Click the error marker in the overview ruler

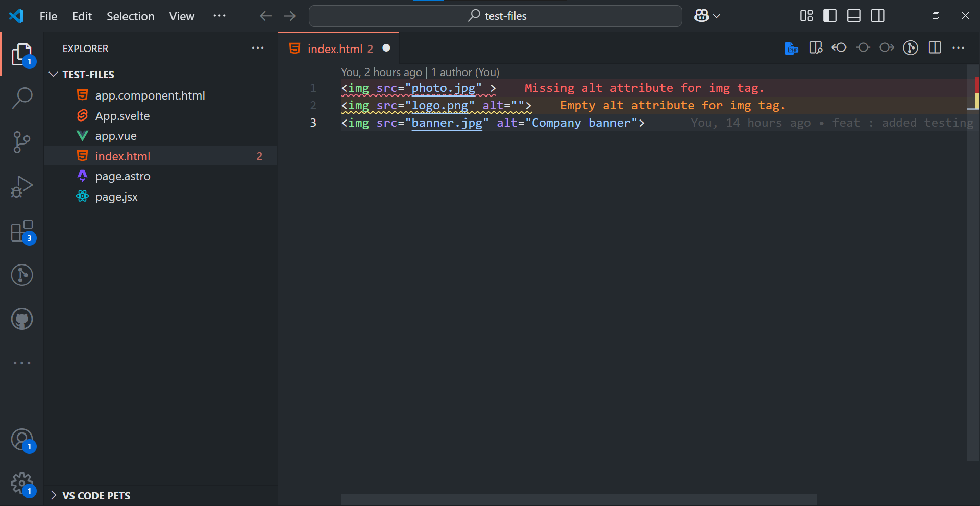click(x=977, y=84)
